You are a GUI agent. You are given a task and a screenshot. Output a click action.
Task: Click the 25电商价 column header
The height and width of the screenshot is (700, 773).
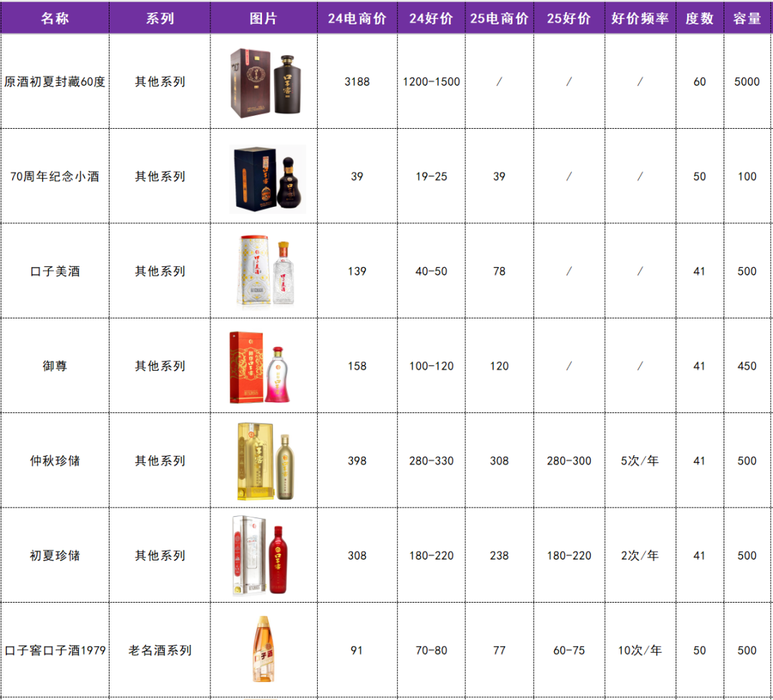[500, 18]
